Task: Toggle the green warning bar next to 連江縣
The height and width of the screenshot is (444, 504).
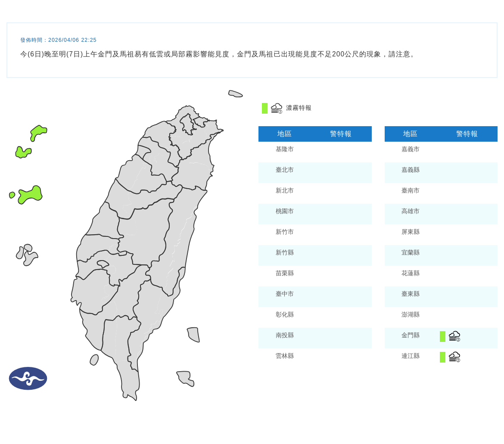Action: point(442,357)
